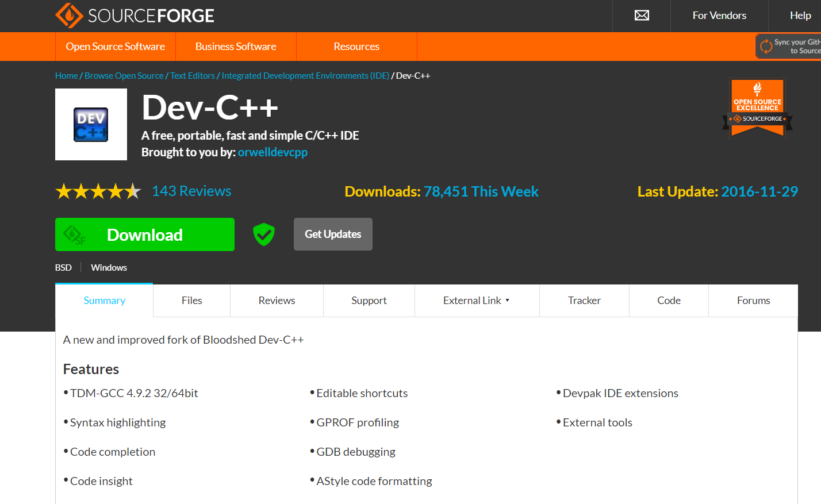Click the 'Syntax highlighting' feature text

[118, 422]
